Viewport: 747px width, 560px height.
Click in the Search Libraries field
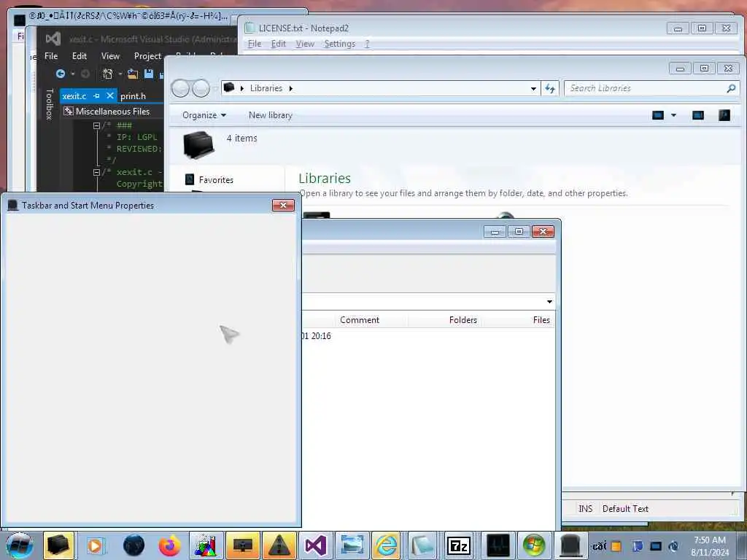[645, 88]
